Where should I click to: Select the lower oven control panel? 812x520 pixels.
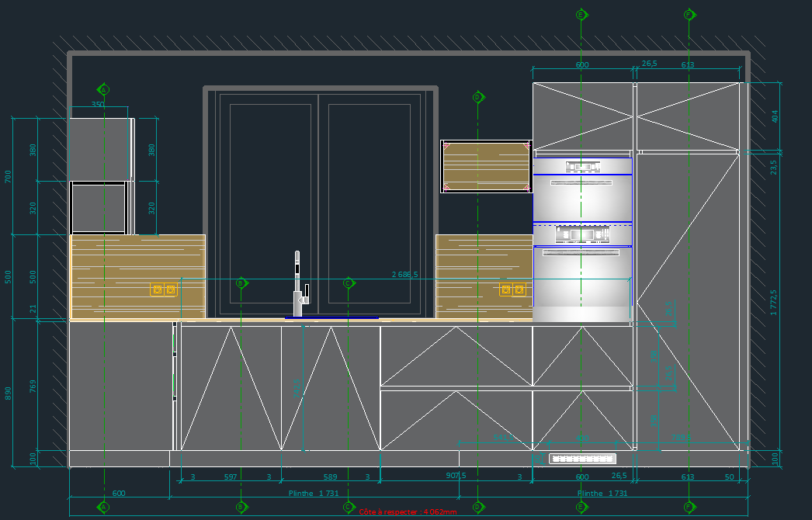click(583, 234)
